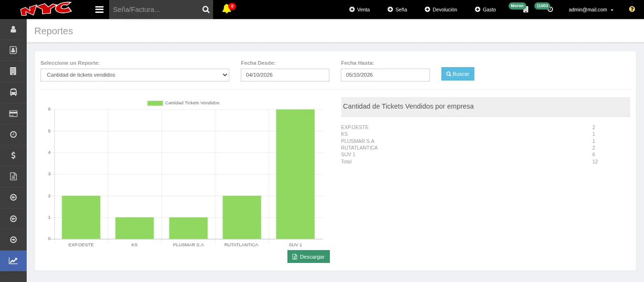Click the PLUSMAR S.A bar in the chart
This screenshot has width=644, height=282.
(188, 228)
